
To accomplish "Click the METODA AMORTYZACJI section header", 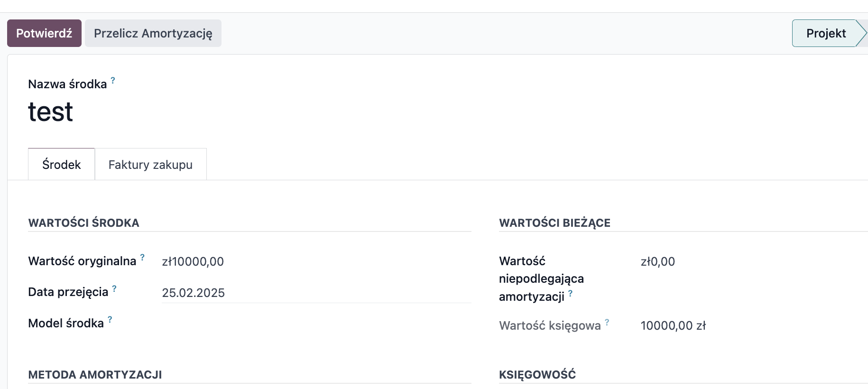I will pyautogui.click(x=95, y=375).
